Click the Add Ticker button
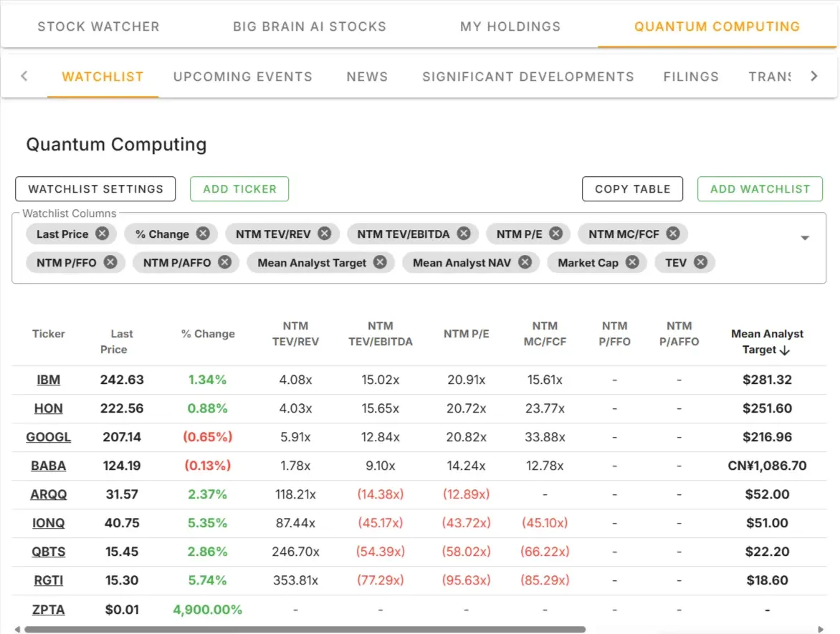Screen dimensions: 840x634 (239, 189)
